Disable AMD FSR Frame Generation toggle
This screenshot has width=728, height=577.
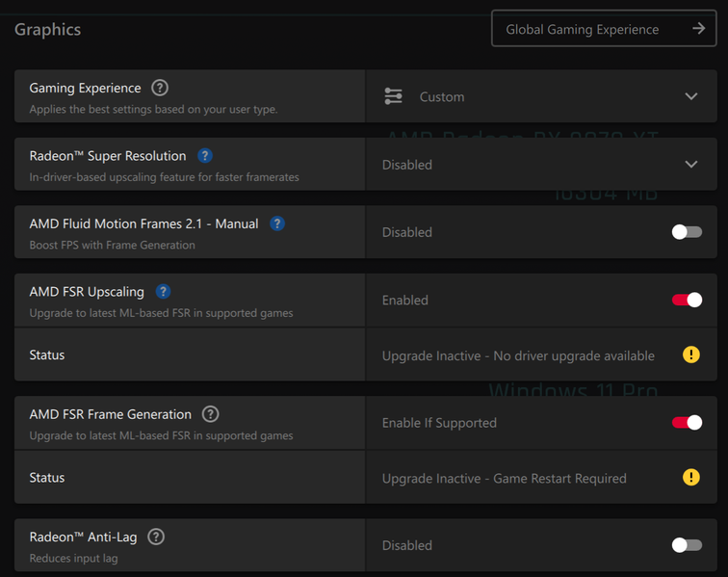[x=687, y=422]
